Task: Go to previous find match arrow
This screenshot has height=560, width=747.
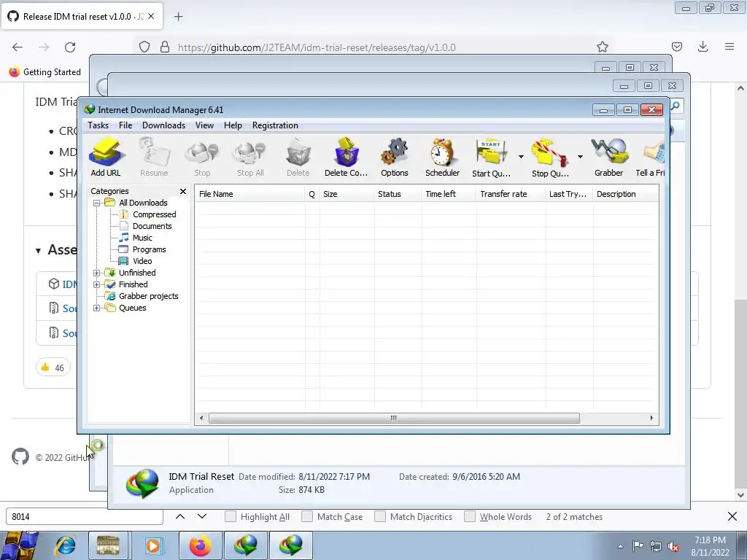Action: (180, 516)
